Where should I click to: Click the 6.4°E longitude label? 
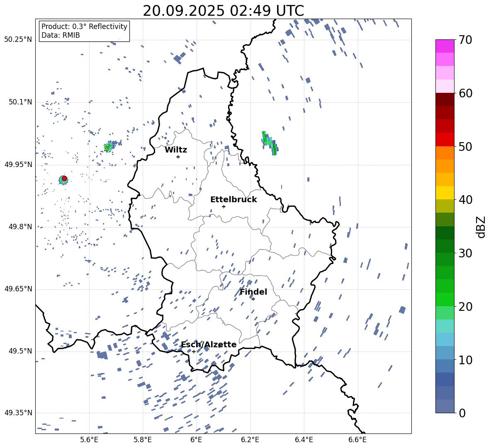(x=304, y=440)
